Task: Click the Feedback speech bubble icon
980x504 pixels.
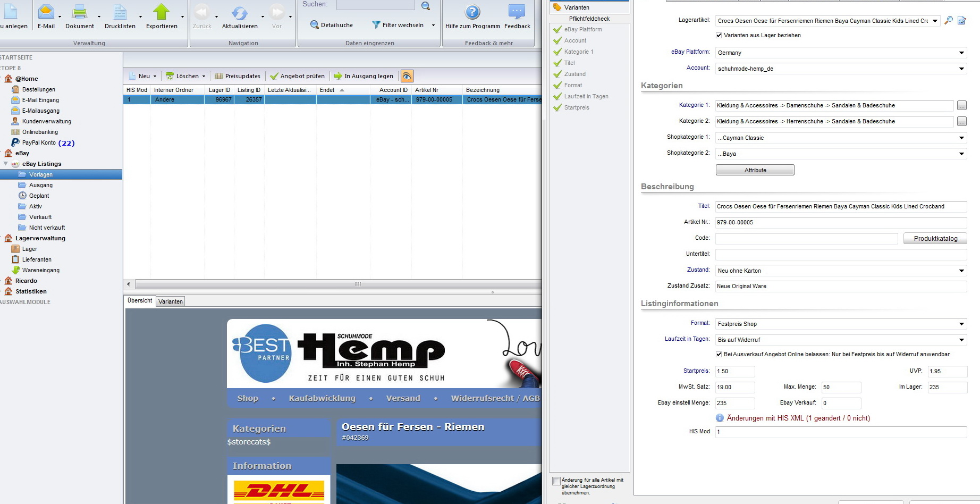Action: (517, 13)
